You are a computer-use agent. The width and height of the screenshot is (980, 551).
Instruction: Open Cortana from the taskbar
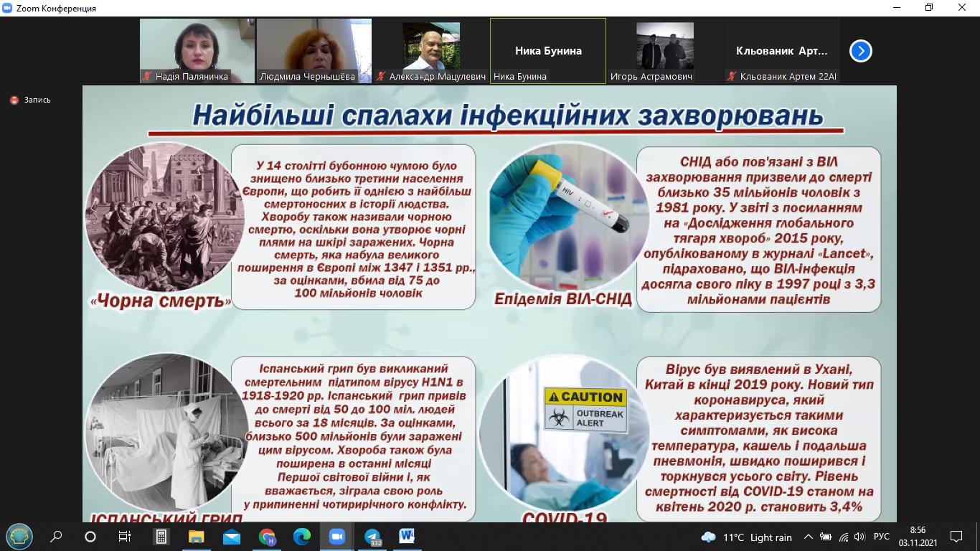click(90, 536)
